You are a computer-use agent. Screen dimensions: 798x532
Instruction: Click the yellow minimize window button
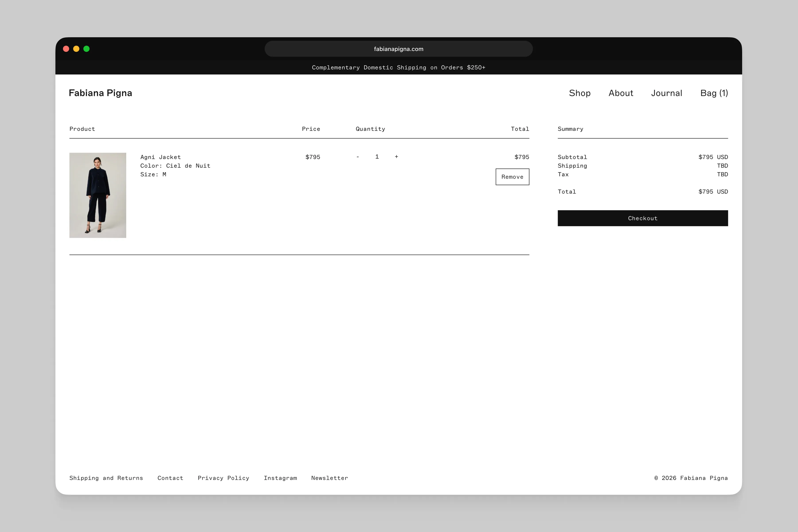coord(76,49)
